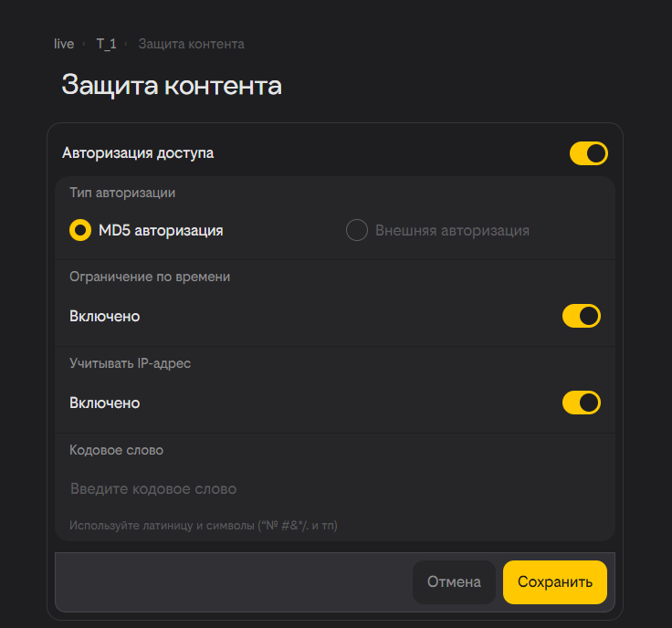This screenshot has height=628, width=672.
Task: Turn off the Учитывать IP-адрес switch
Action: [581, 403]
